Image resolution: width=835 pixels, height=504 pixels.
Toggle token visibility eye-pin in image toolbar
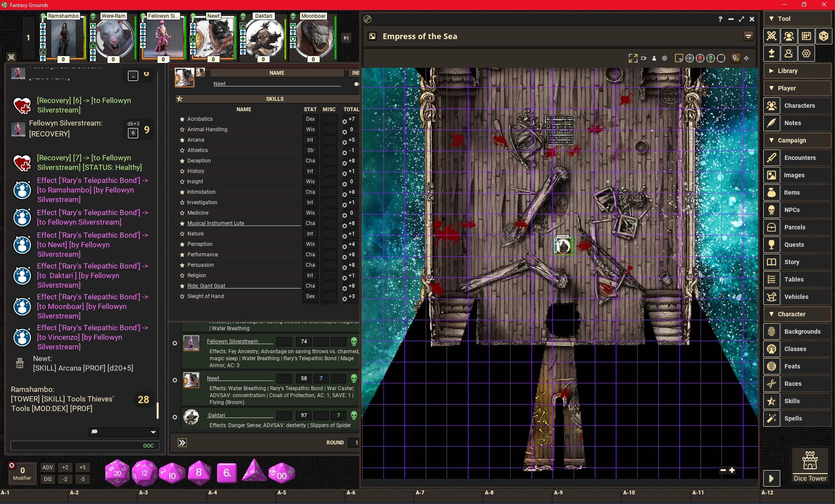(735, 58)
